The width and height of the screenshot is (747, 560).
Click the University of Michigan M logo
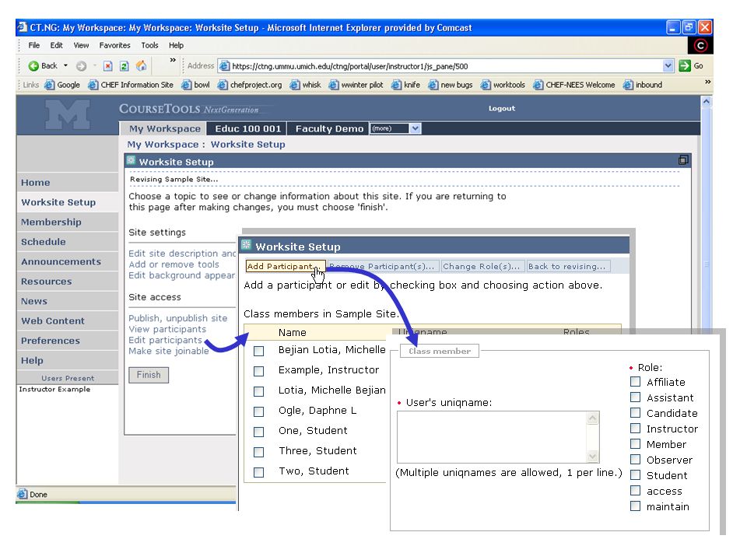(x=68, y=114)
